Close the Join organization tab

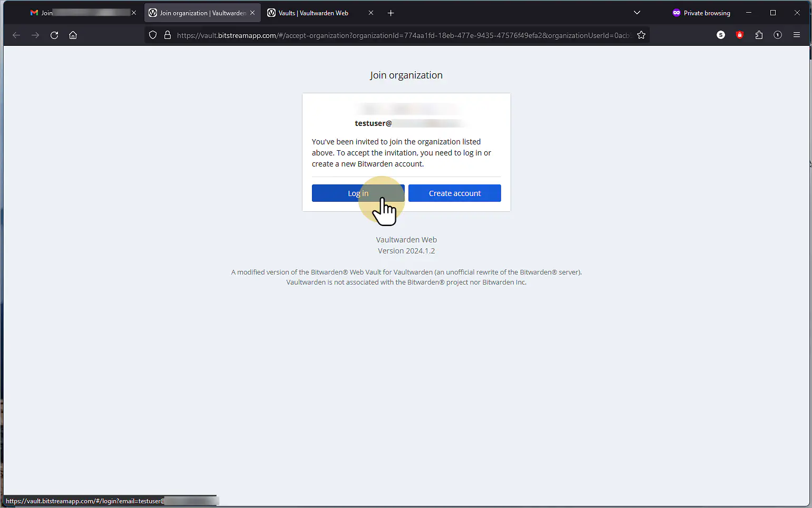tap(252, 13)
